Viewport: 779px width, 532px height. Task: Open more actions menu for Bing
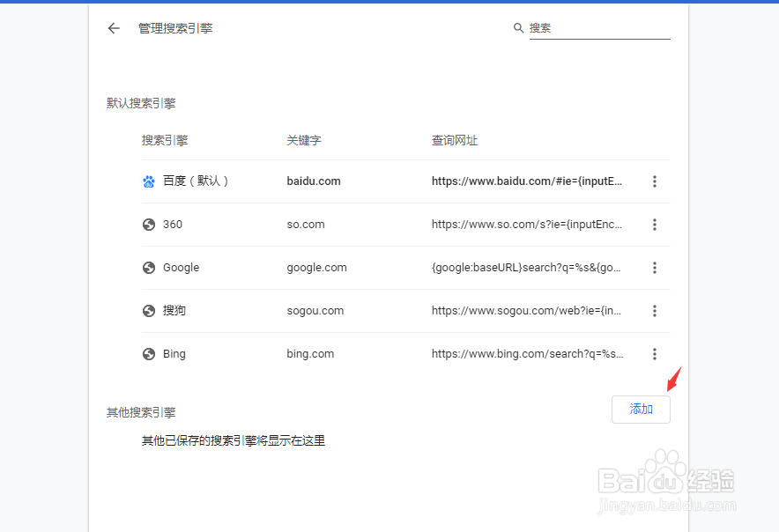pos(655,354)
